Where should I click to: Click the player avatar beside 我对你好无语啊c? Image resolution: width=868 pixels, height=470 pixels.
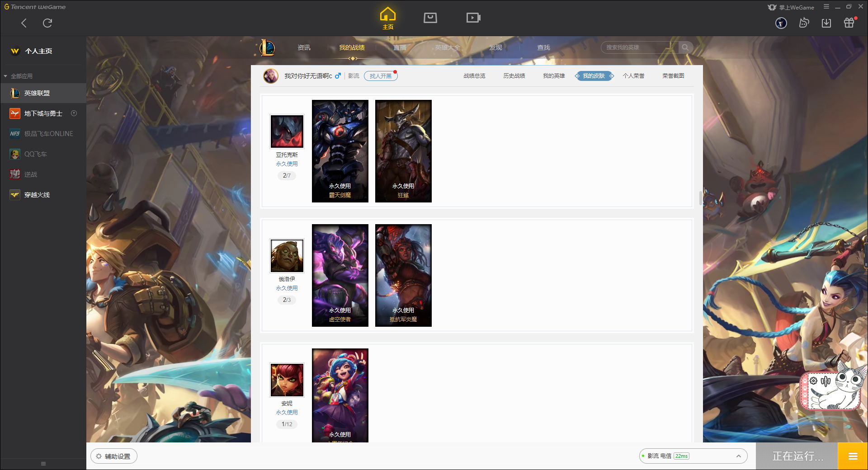coord(271,76)
